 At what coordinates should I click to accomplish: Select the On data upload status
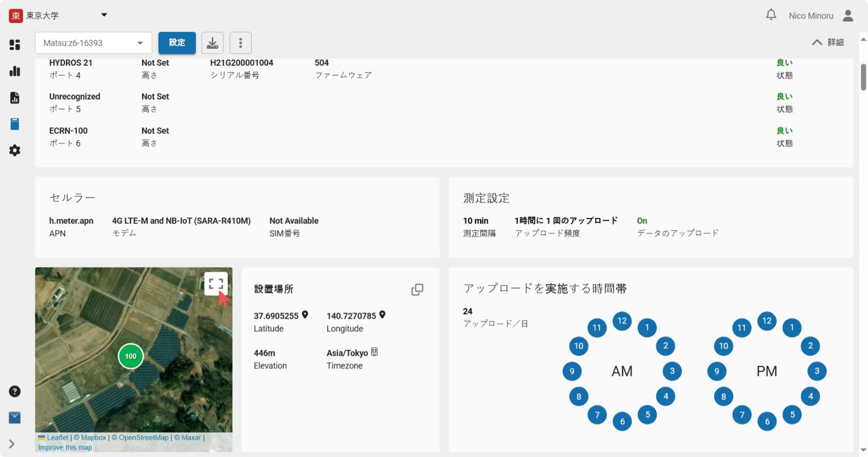coord(642,221)
